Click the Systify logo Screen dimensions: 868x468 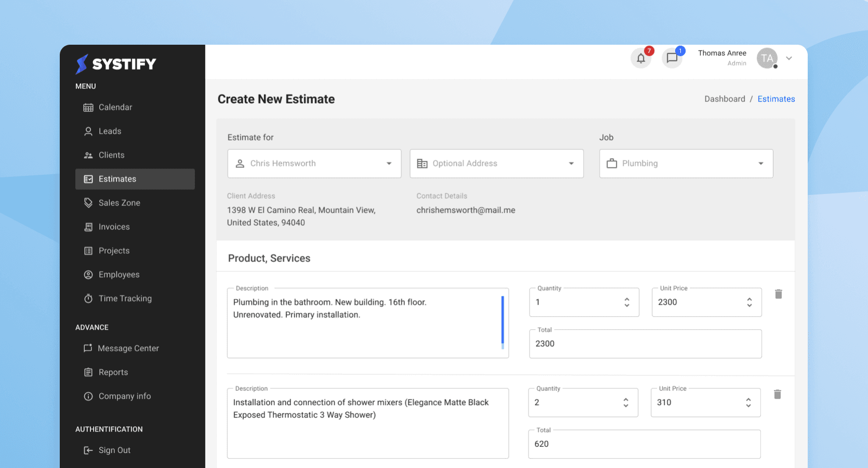click(x=116, y=64)
